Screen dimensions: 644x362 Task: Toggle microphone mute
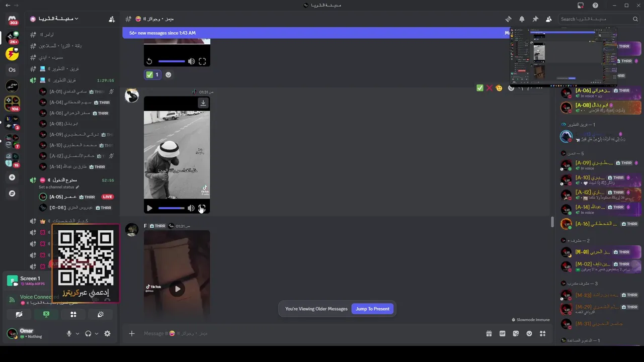coord(69,333)
